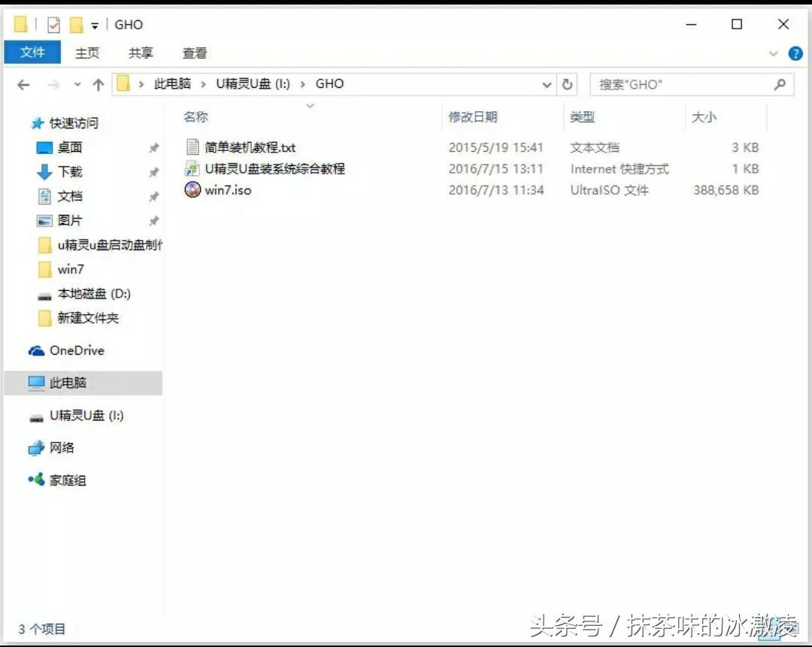Open the 名称 column sort chevron
This screenshot has width=812, height=647.
311,107
